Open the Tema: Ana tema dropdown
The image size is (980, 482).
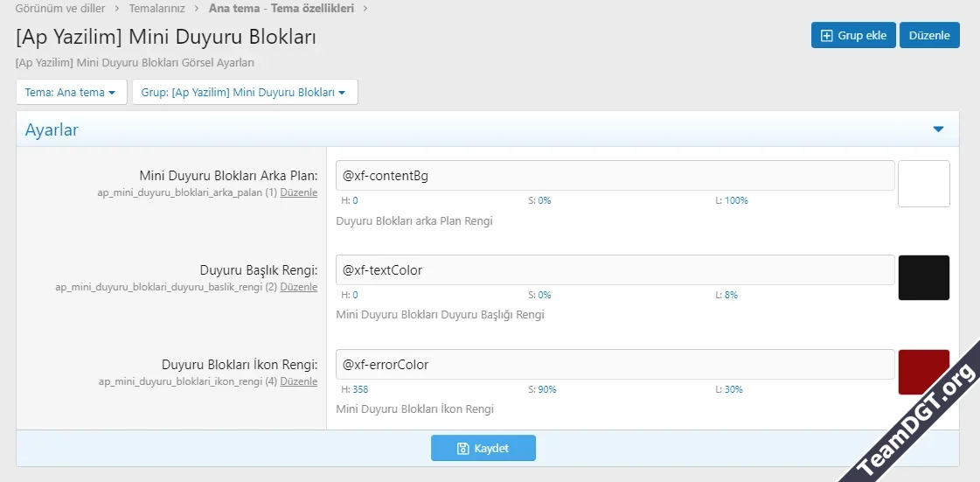(71, 92)
